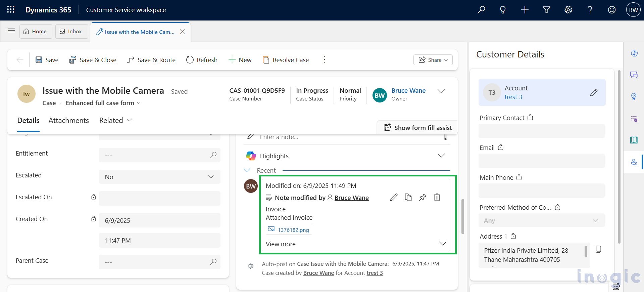Open Bruce Wane link in note
The width and height of the screenshot is (644, 292).
tap(351, 198)
